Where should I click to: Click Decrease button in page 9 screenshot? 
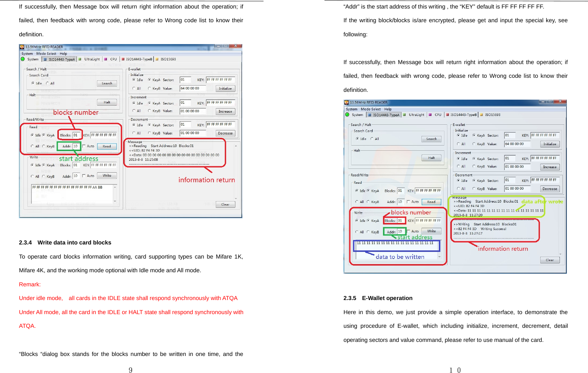coord(225,133)
